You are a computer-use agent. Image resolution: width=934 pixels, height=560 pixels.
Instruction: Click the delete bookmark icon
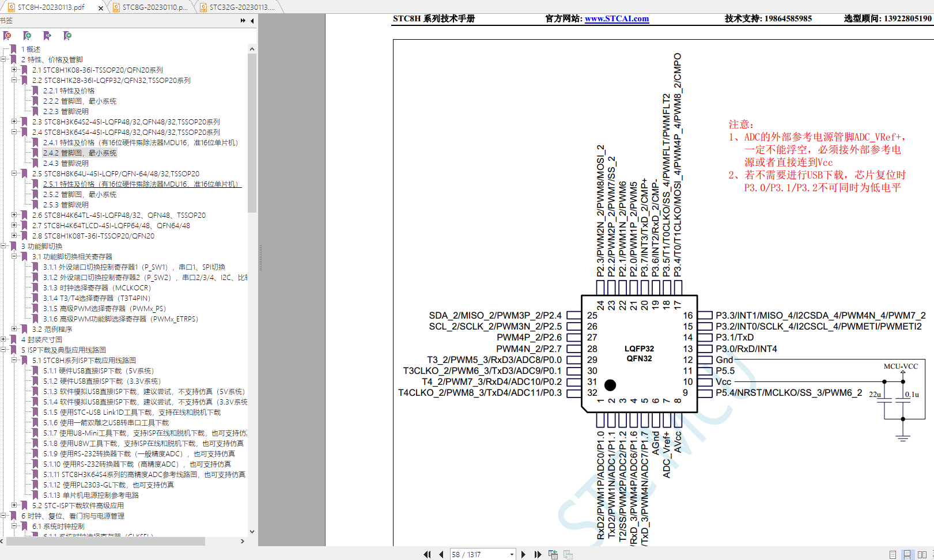(7, 36)
